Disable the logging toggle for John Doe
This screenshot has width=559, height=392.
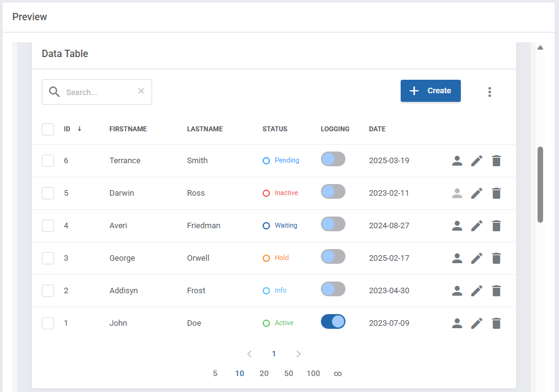click(x=333, y=321)
